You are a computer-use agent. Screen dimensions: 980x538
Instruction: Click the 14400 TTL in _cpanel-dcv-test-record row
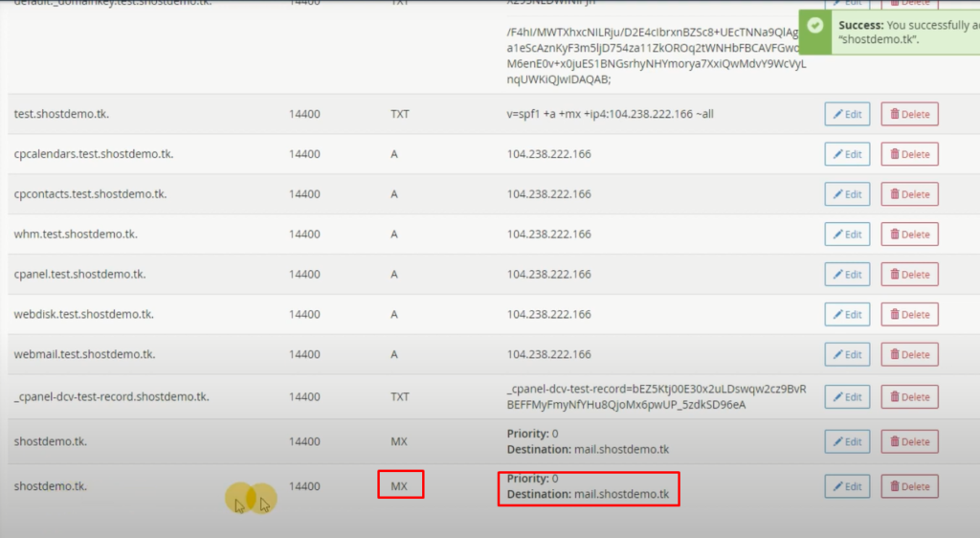click(304, 396)
